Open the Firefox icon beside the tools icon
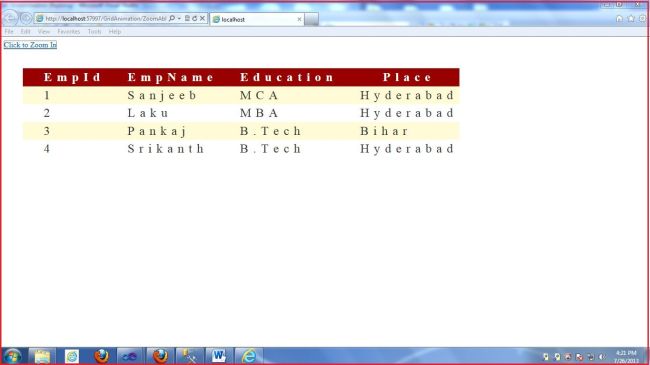The height and width of the screenshot is (365, 650). coord(160,356)
